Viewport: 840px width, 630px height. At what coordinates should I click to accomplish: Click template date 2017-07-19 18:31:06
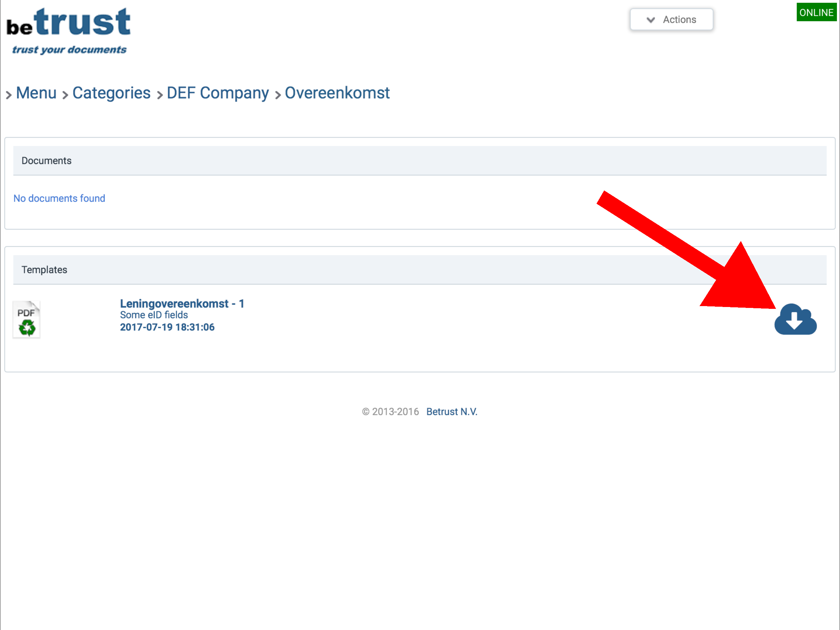(167, 327)
